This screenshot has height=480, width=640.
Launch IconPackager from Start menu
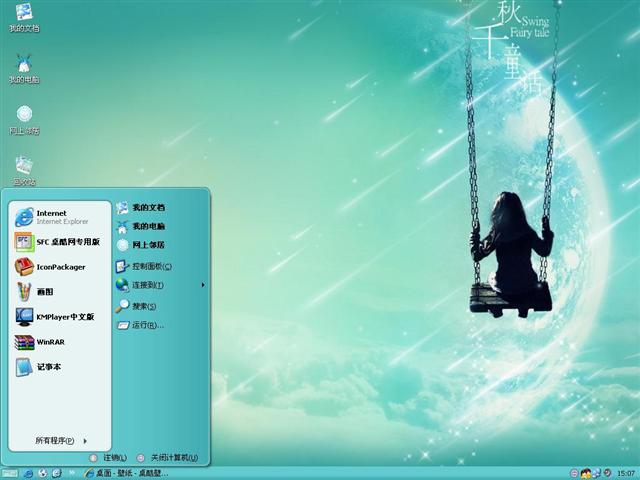pos(60,267)
